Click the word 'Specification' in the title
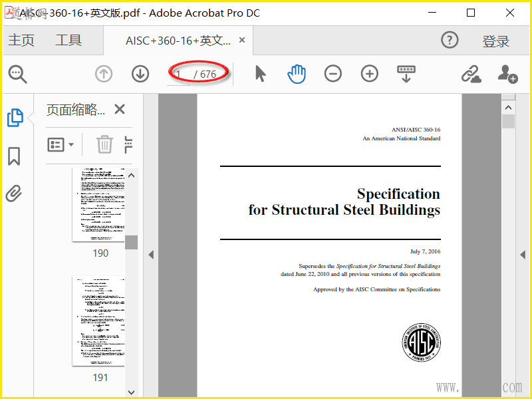Viewport: 532px width, 399px height. tap(398, 194)
